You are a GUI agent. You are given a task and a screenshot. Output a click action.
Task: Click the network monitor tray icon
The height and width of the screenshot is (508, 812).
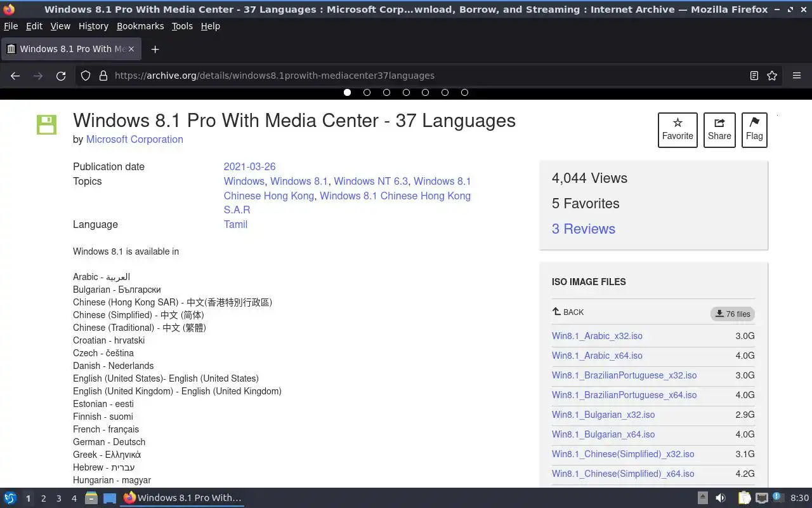coord(762,498)
